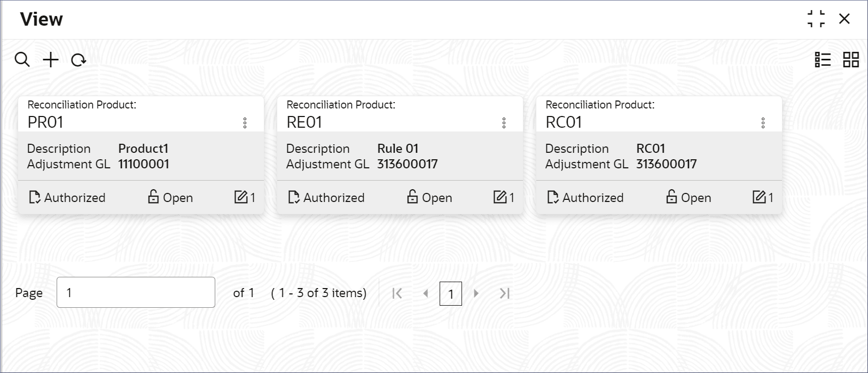
Task: Open the RC01 card options menu
Action: (763, 123)
